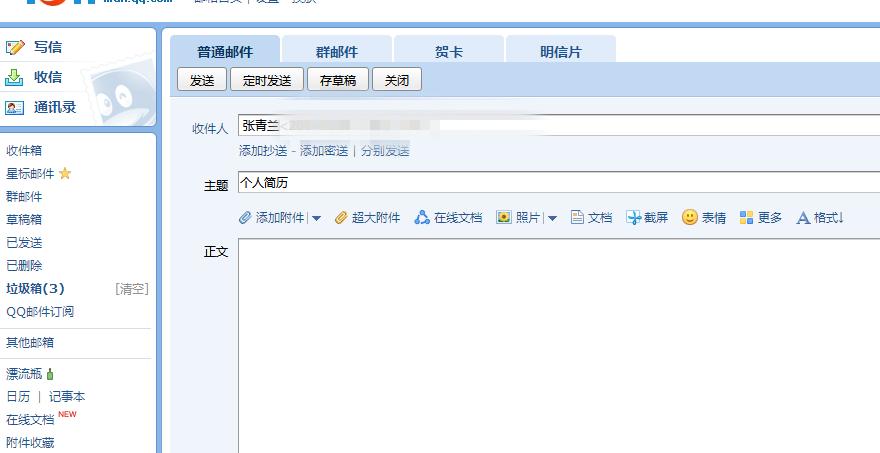Click the 在线文档 icon in the toolbar

(422, 217)
